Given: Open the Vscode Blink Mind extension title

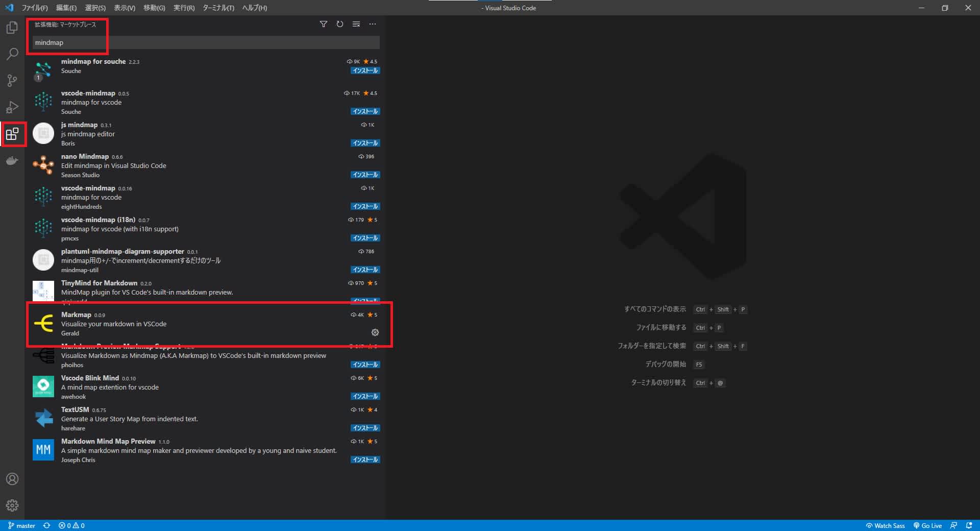Looking at the screenshot, I should tap(90, 378).
